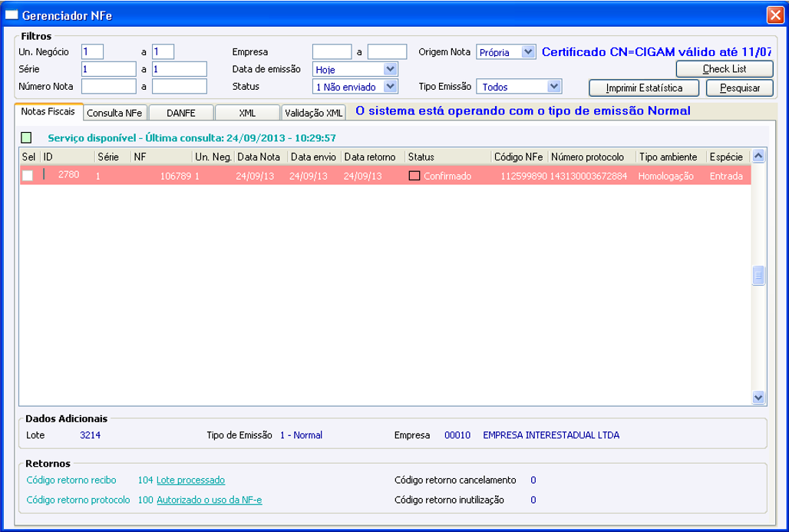The height and width of the screenshot is (532, 789).
Task: Click the green service availability indicator
Action: [26, 137]
